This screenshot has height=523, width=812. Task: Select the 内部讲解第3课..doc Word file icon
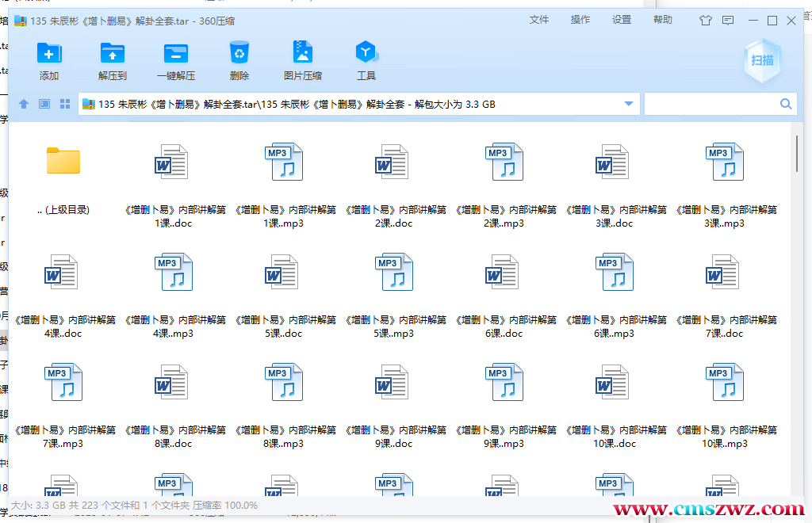click(x=612, y=162)
